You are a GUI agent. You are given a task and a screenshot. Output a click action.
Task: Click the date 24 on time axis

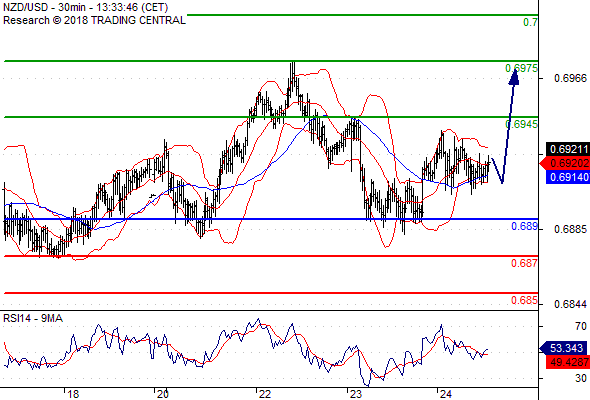point(446,394)
